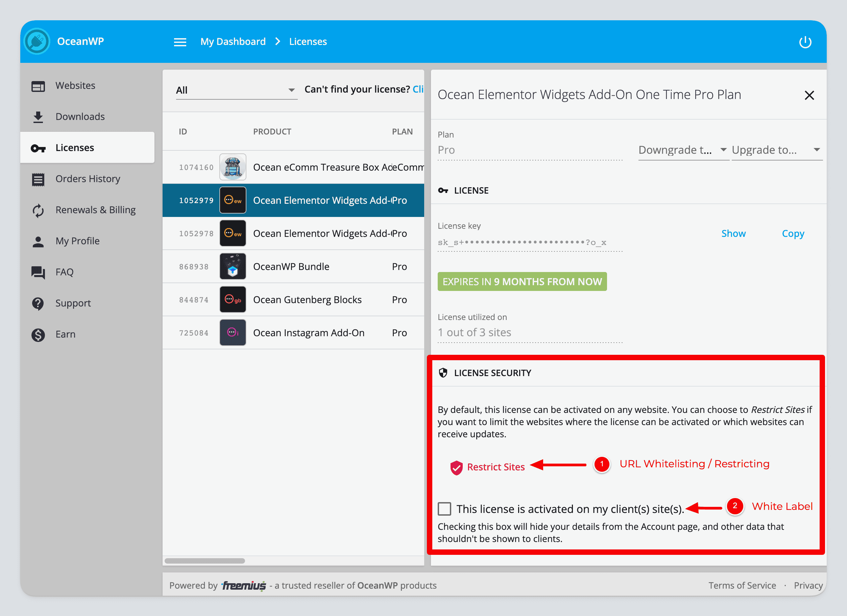This screenshot has height=616, width=847.
Task: Expand the Upgrade to dropdown
Action: [776, 150]
